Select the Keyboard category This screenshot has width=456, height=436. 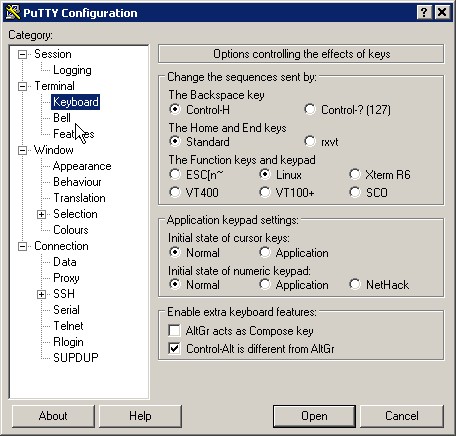76,102
